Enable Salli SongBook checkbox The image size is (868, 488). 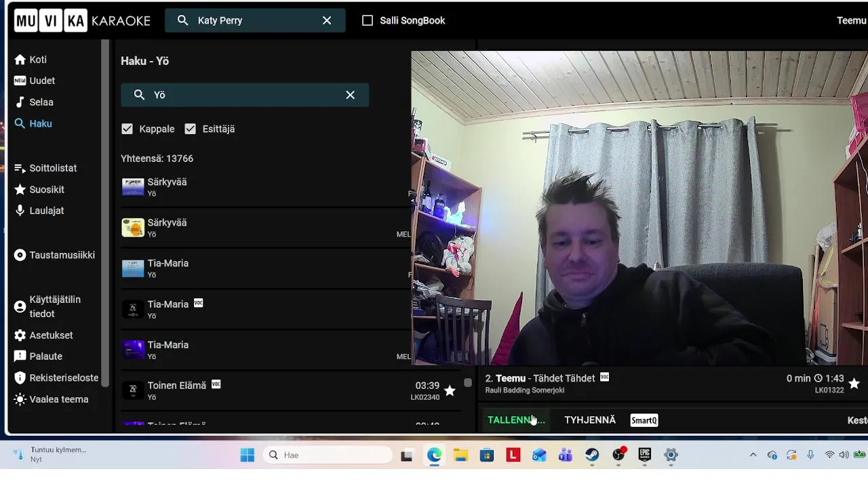tap(368, 20)
